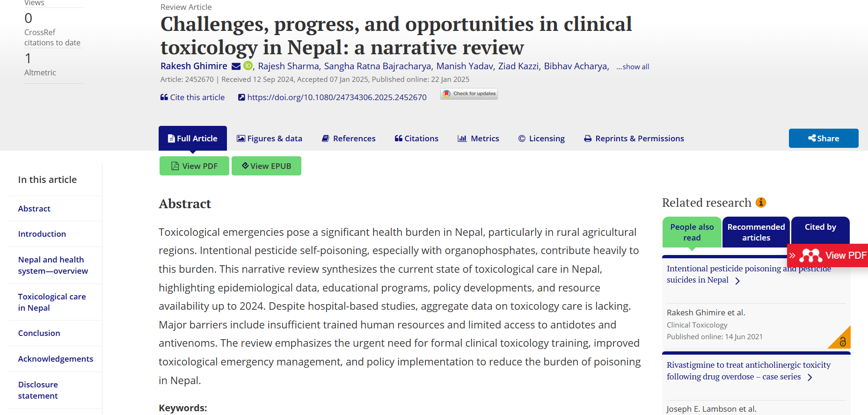The image size is (868, 415).
Task: Click Cite this article link
Action: 192,97
